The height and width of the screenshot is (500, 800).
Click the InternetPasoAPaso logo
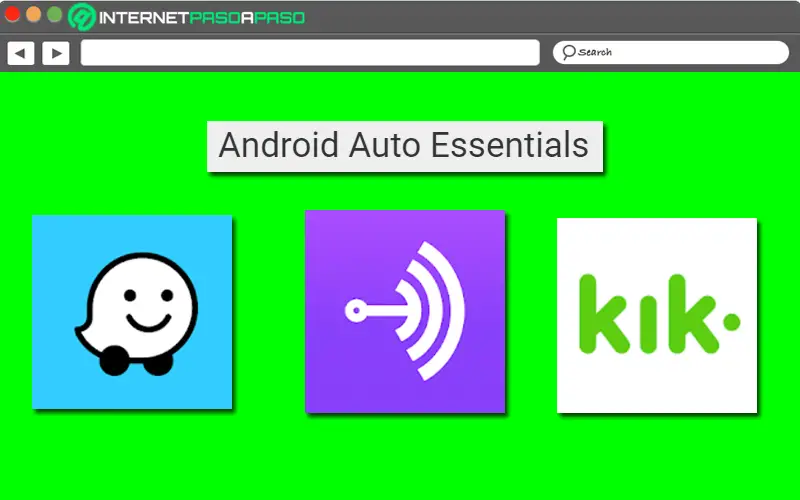tap(187, 17)
